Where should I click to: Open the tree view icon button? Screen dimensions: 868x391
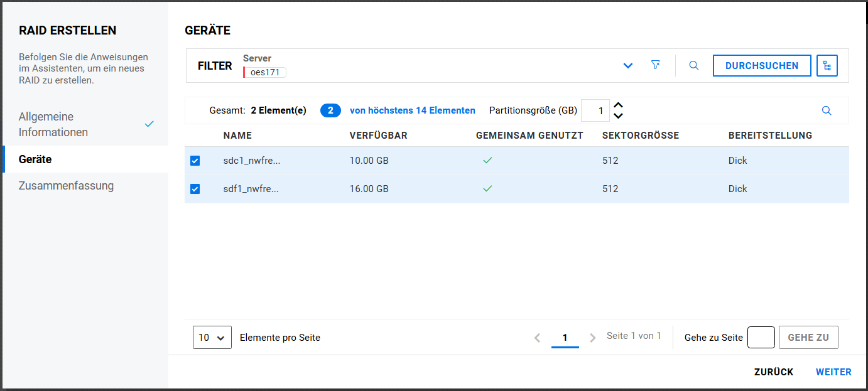point(827,65)
